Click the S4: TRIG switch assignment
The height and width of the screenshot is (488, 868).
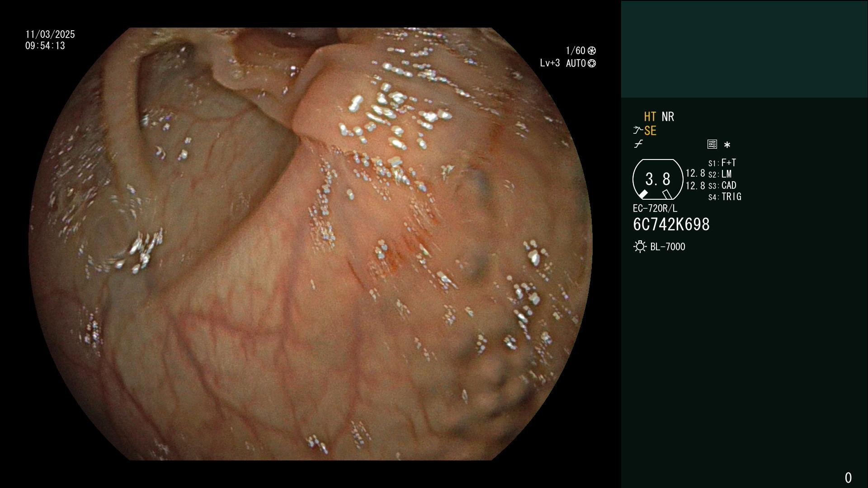[725, 197]
